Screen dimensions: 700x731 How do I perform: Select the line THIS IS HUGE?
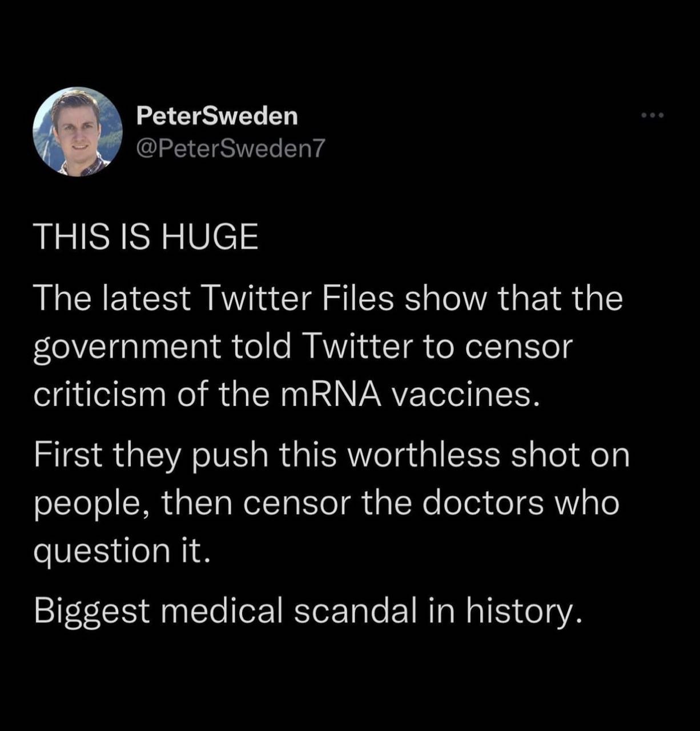(x=146, y=236)
